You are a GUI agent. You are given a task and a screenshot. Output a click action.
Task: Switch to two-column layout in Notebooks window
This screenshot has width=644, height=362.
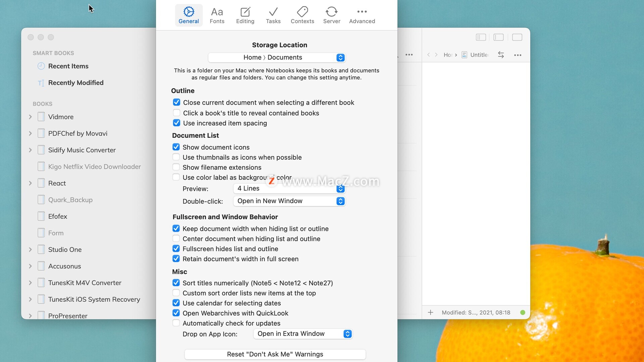pos(499,37)
